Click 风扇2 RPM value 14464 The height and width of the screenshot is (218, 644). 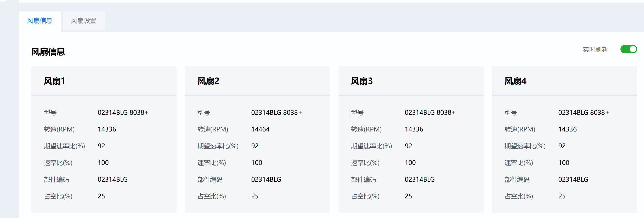[260, 129]
